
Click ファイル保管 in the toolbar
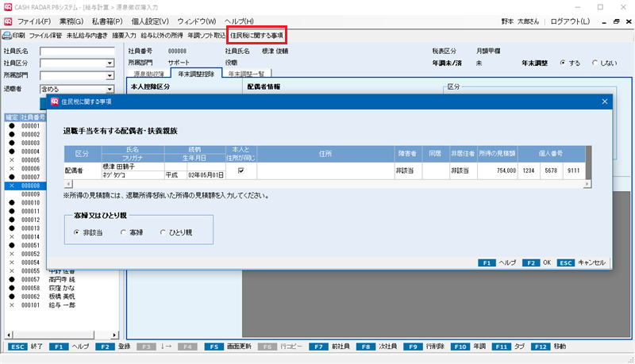[x=45, y=36]
